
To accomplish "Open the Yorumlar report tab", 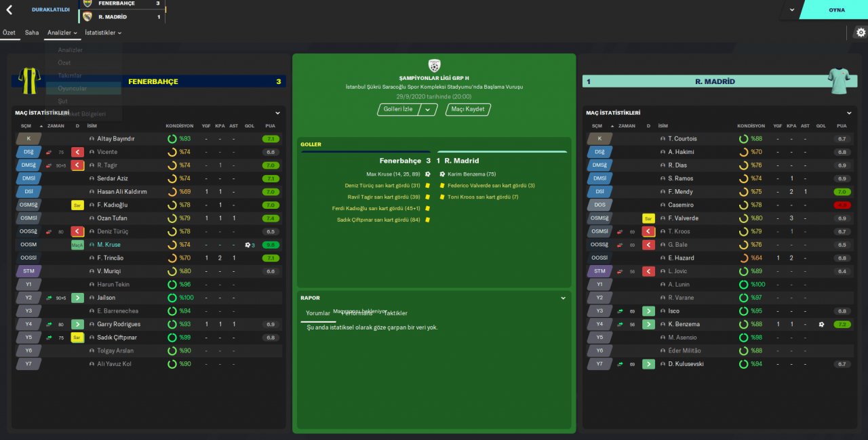I will pos(318,313).
